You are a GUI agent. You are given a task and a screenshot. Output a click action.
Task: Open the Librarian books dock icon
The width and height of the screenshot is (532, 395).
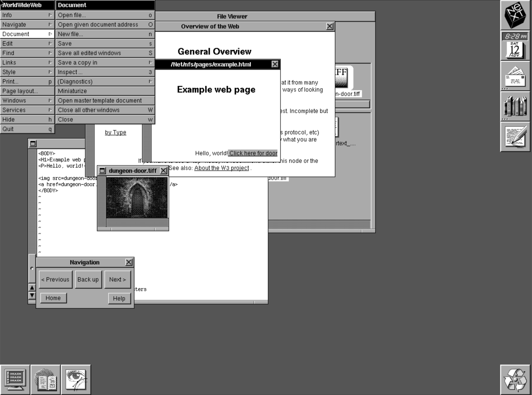(x=515, y=107)
